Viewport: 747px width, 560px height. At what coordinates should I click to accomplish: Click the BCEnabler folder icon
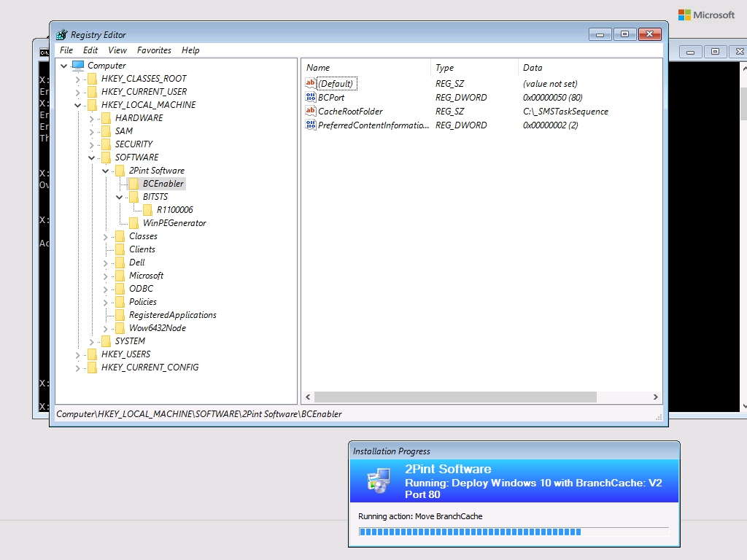[x=133, y=184]
